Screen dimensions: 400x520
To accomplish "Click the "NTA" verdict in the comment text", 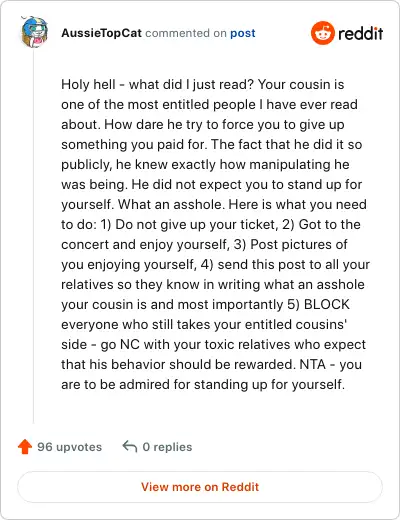I will pos(312,364).
